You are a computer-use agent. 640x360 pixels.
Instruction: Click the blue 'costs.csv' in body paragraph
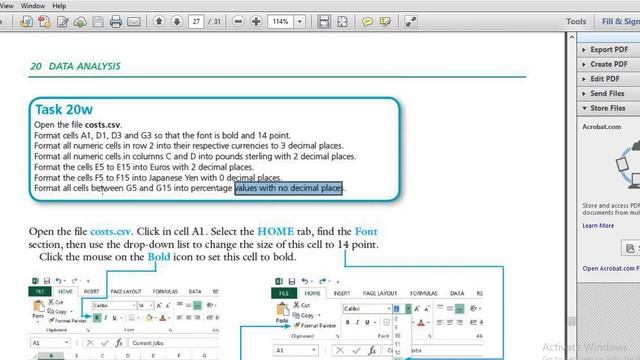[110, 231]
